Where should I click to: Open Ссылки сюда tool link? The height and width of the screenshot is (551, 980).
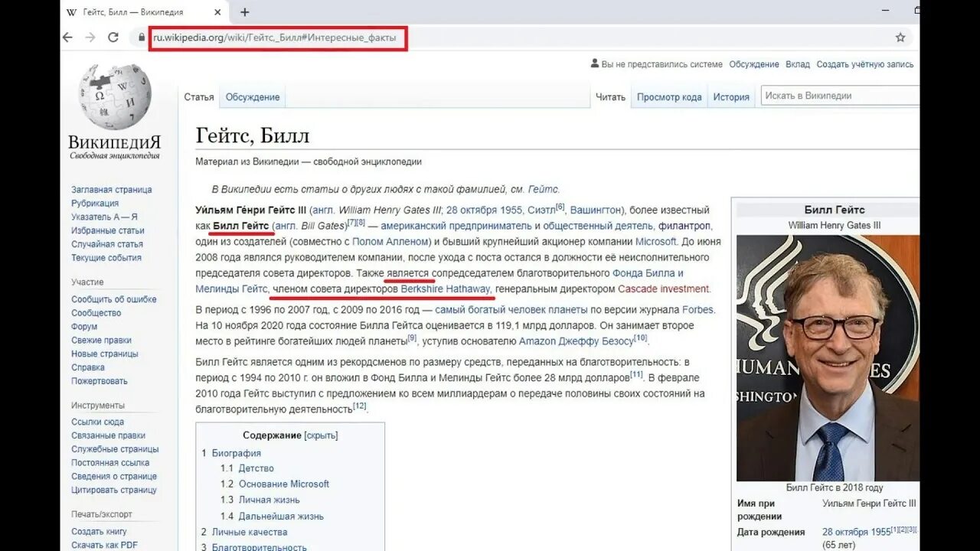click(x=98, y=422)
